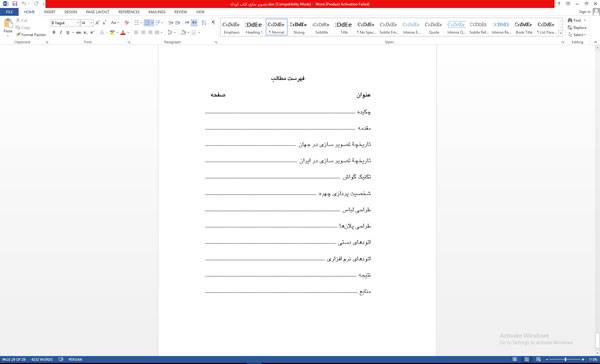This screenshot has width=600, height=364.
Task: Apply the Quote style
Action: click(434, 28)
